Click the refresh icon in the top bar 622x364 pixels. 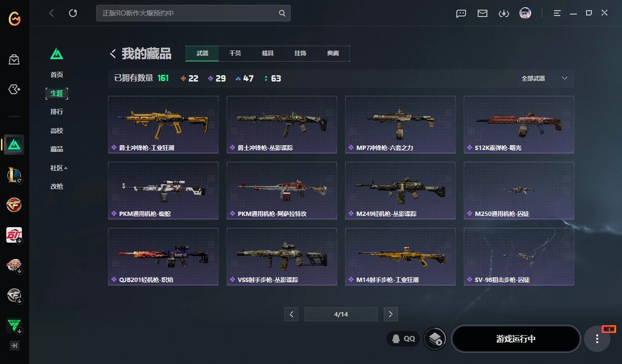(x=73, y=13)
